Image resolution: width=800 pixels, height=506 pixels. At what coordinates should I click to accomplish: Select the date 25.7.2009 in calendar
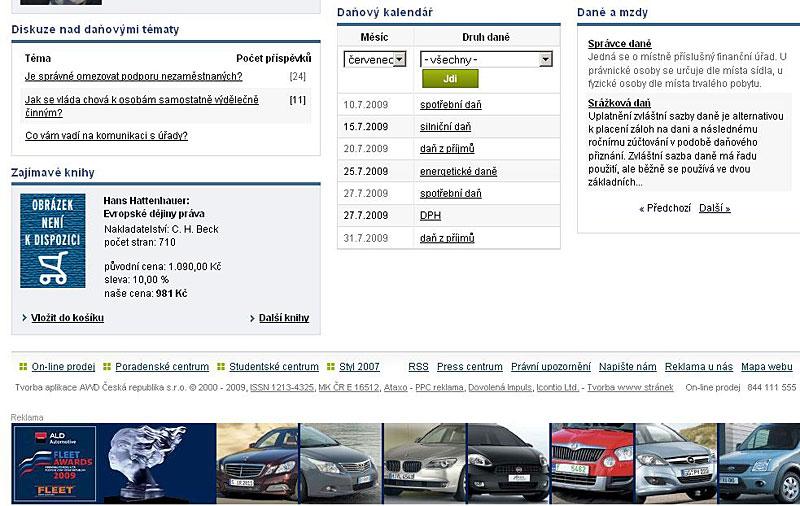(365, 171)
